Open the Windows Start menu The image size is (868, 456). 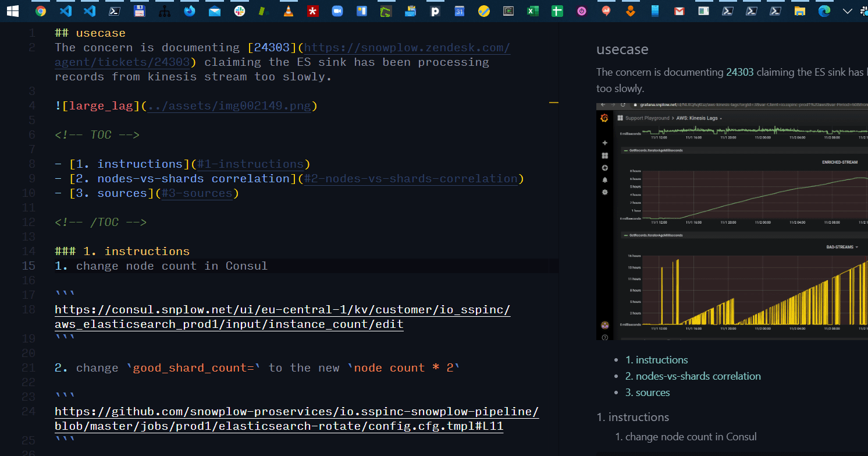tap(12, 10)
